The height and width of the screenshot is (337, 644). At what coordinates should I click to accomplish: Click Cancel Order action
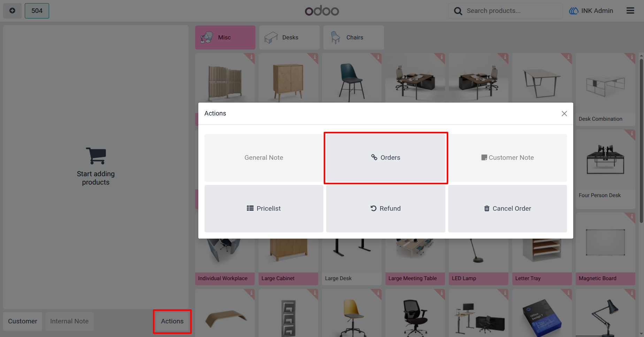[507, 209]
